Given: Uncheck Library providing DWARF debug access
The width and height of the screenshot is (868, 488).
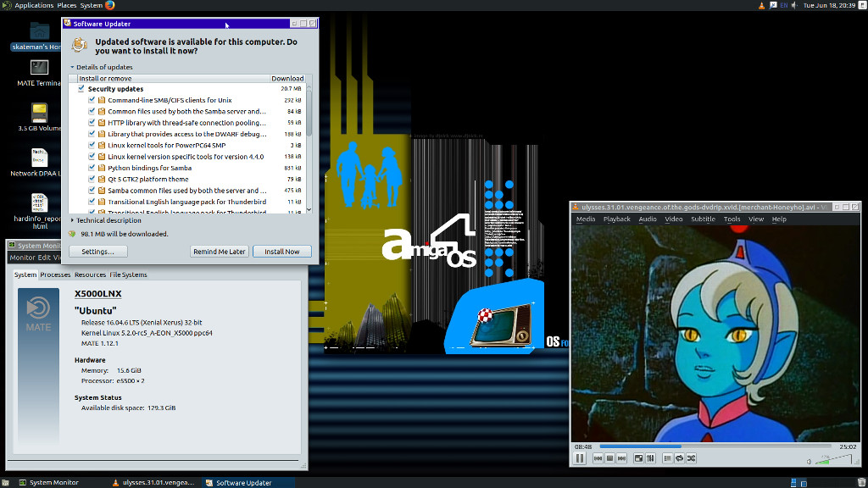Looking at the screenshot, I should (x=92, y=134).
